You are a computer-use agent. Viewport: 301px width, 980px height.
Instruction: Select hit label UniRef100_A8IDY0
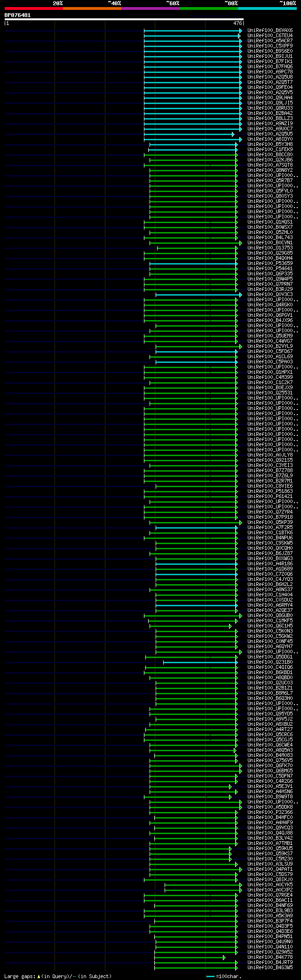(270, 139)
